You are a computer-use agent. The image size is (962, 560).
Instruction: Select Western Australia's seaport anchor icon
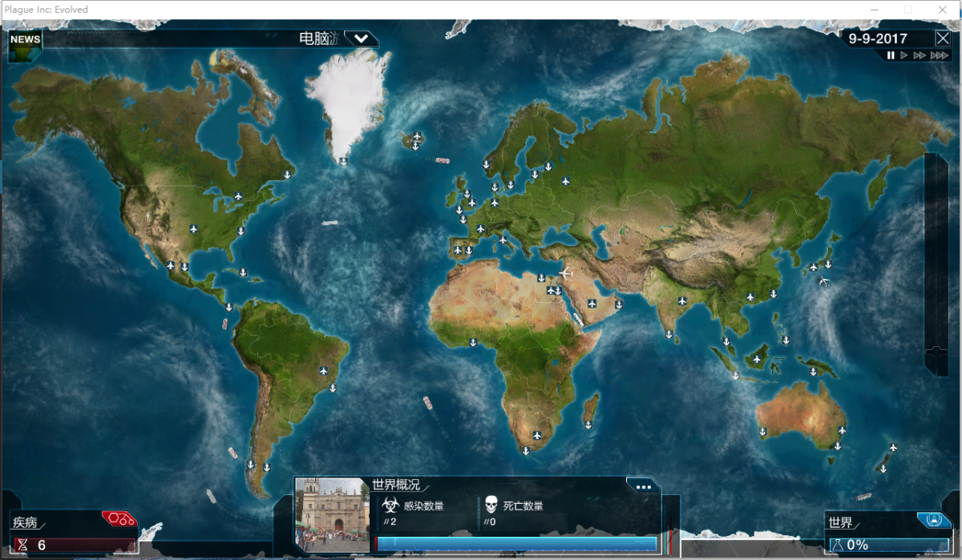click(762, 431)
